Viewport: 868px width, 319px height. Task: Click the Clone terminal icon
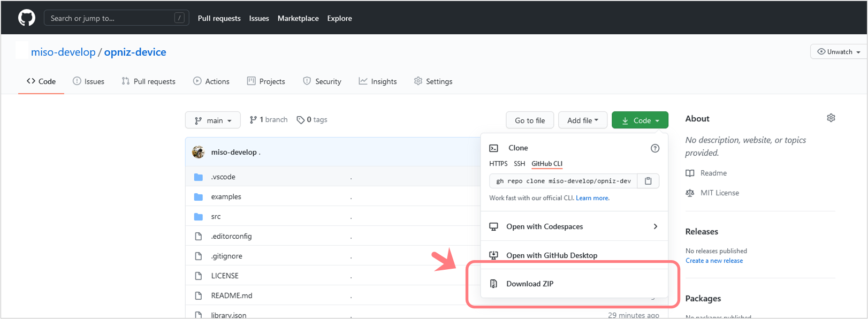(494, 148)
